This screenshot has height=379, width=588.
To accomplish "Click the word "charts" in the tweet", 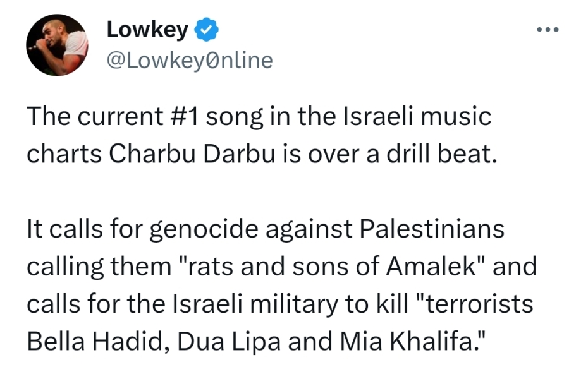I will [x=64, y=155].
